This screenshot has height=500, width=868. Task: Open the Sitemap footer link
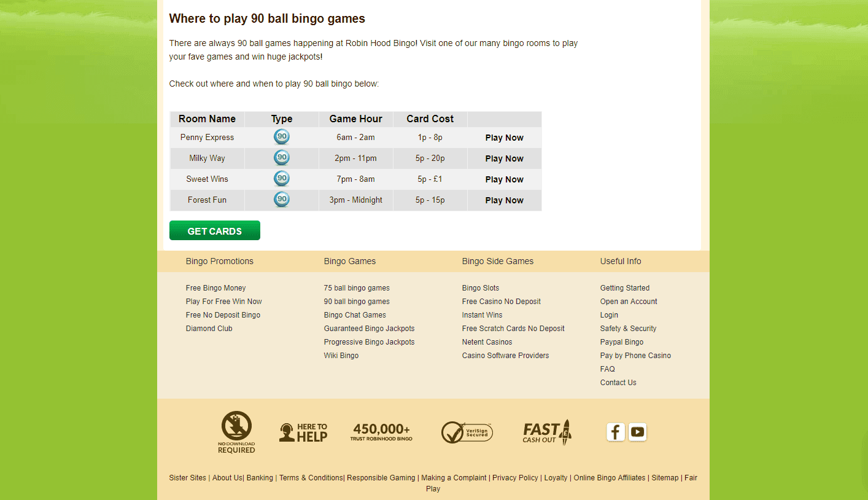pyautogui.click(x=665, y=478)
